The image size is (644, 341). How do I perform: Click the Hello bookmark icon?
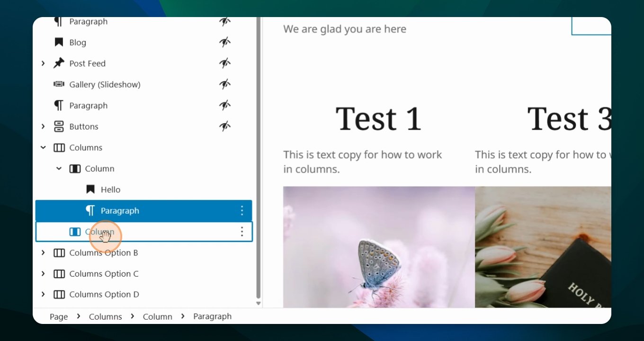[x=90, y=189]
